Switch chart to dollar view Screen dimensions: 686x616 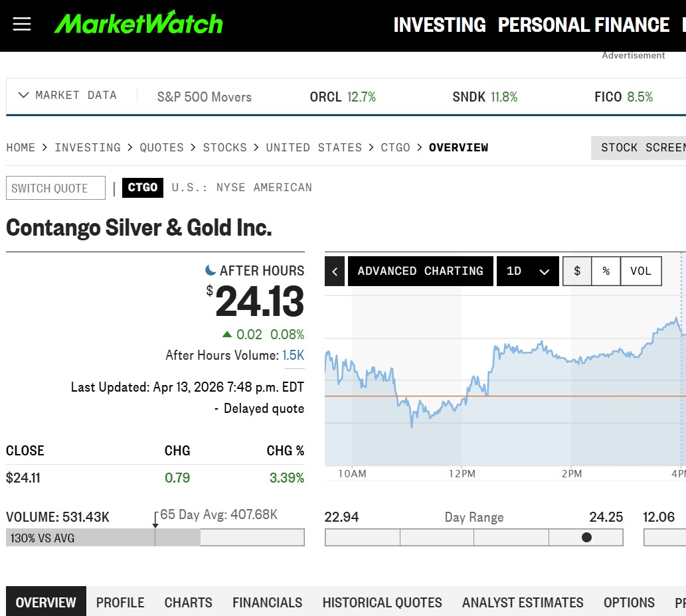(x=577, y=271)
